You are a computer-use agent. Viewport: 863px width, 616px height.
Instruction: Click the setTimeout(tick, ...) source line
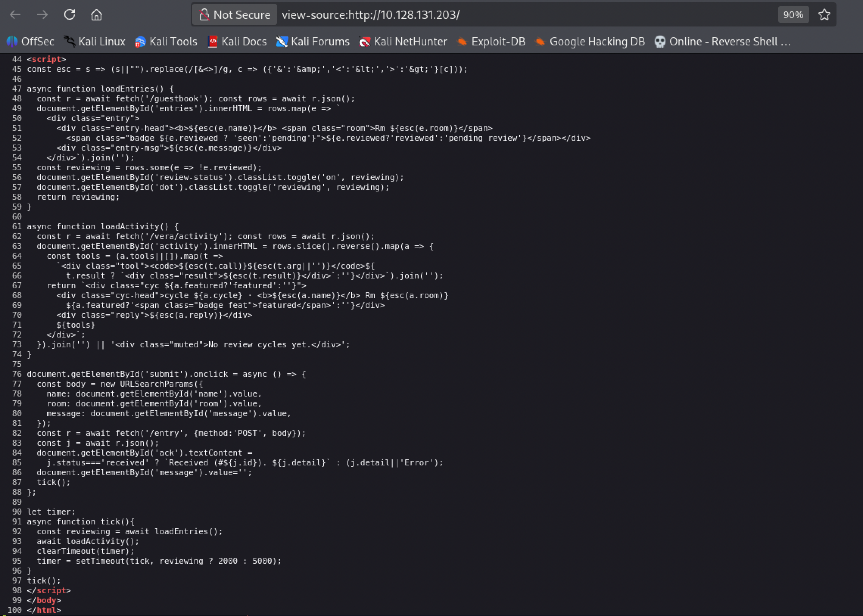[159, 561]
